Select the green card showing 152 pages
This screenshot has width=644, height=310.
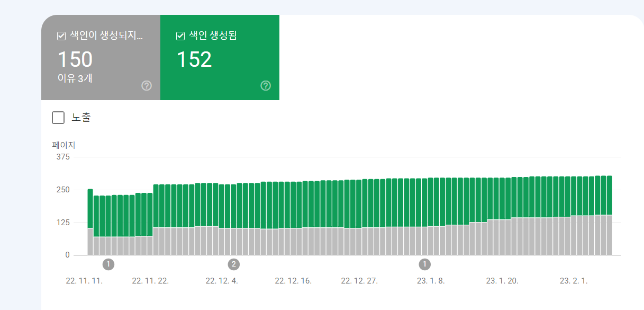pos(219,58)
